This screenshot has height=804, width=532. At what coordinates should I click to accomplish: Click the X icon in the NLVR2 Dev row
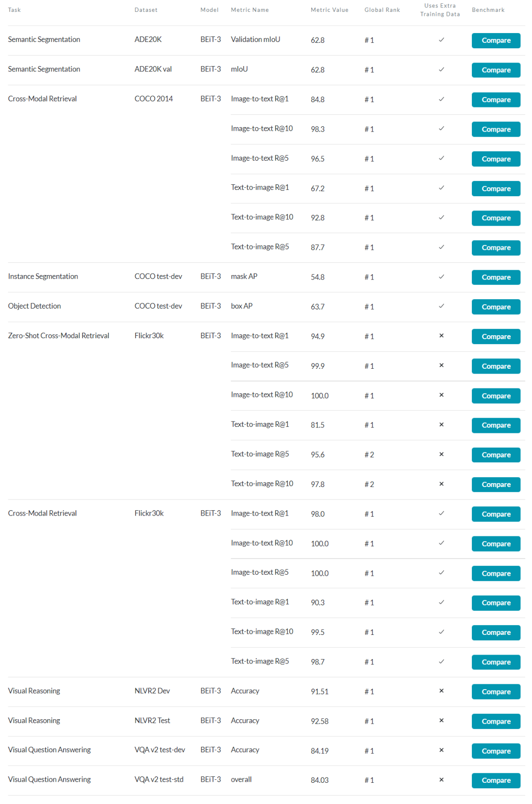click(x=441, y=691)
